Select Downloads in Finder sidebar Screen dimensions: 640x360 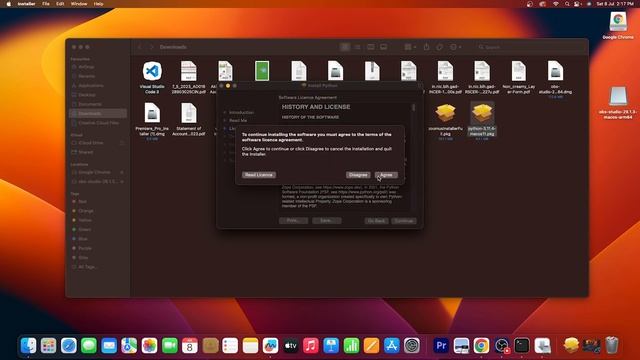tap(98, 113)
